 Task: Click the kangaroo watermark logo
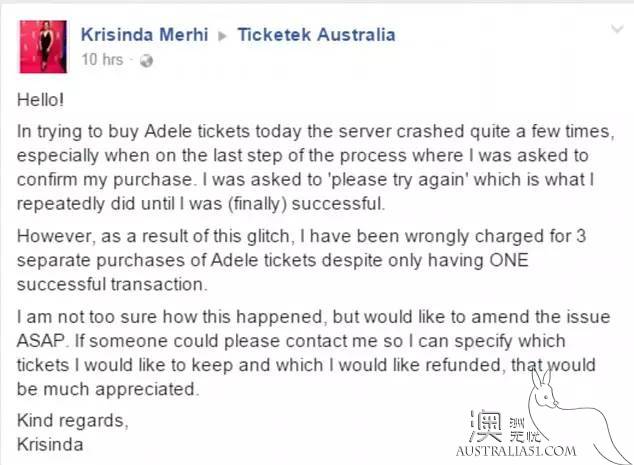574,416
